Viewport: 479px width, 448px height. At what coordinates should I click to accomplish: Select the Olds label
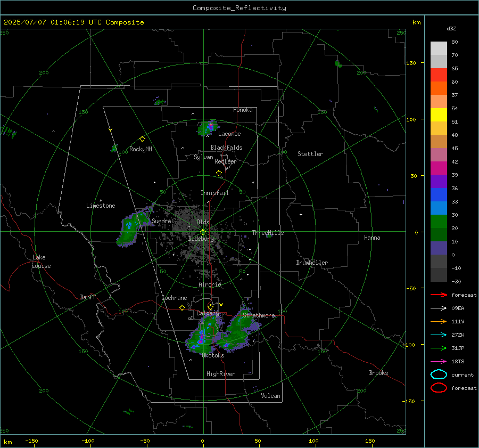click(203, 222)
